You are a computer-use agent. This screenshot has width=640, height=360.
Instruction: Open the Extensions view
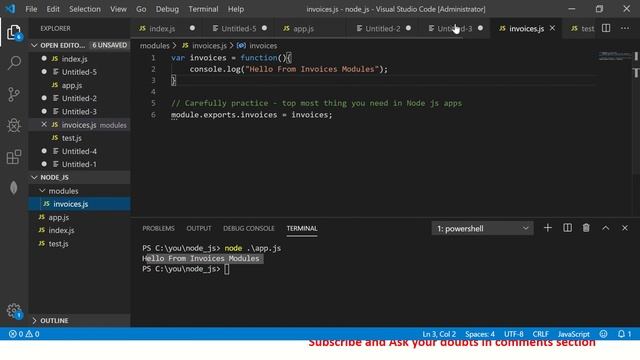(14, 157)
